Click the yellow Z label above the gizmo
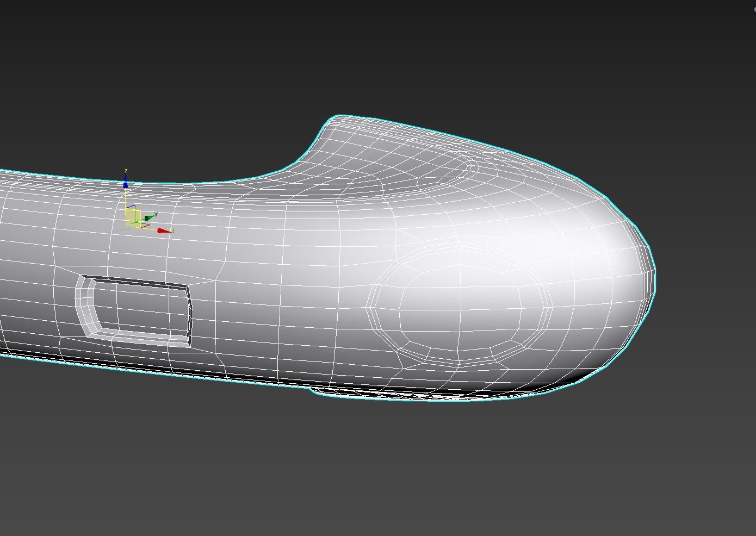Image resolution: width=756 pixels, height=536 pixels. (x=126, y=171)
